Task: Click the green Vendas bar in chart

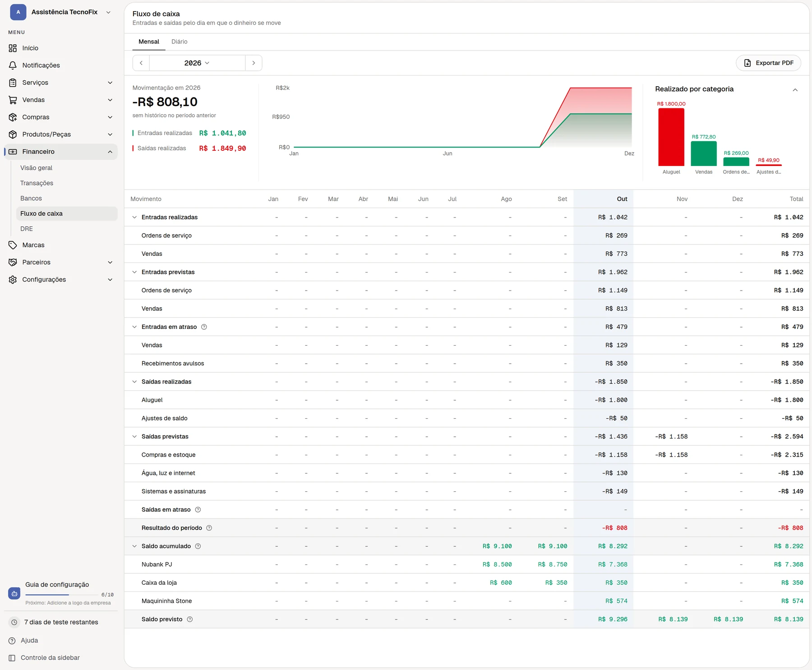Action: coord(704,154)
